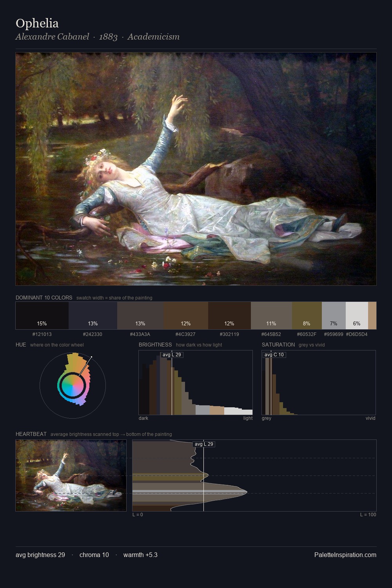392x588 pixels.
Task: Click the 'avg C 10' label in Saturation chart
Action: tap(274, 355)
